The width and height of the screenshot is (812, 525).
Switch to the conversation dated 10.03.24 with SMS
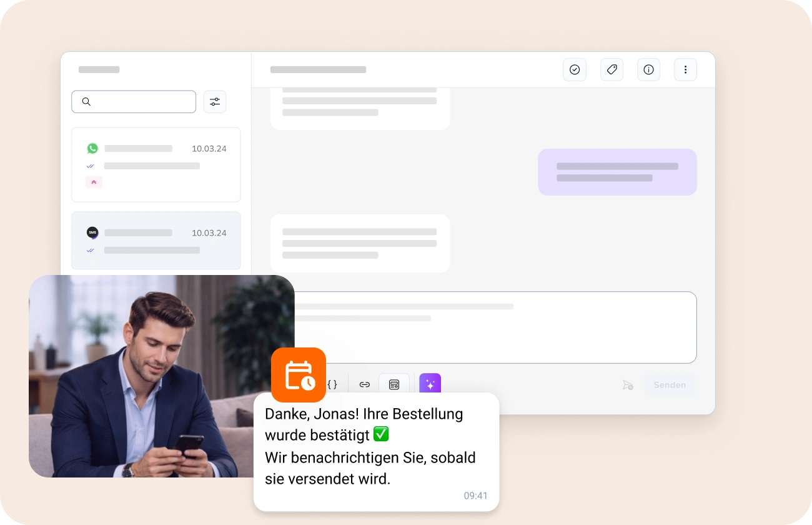point(156,241)
